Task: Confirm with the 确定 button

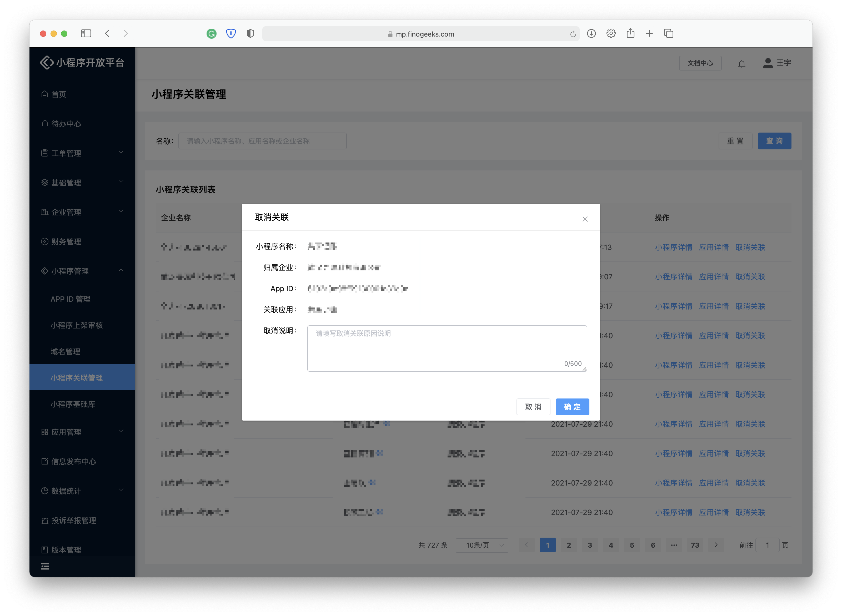Action: click(x=572, y=407)
